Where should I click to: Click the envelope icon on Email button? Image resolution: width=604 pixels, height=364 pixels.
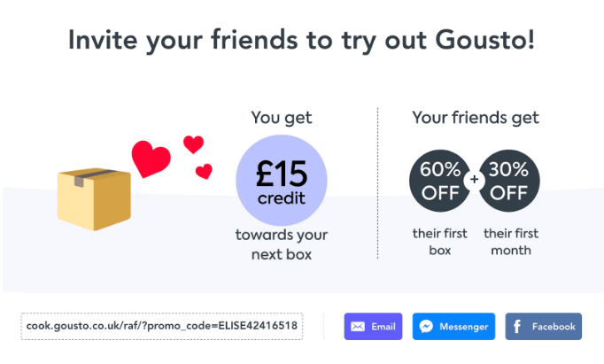click(x=358, y=327)
